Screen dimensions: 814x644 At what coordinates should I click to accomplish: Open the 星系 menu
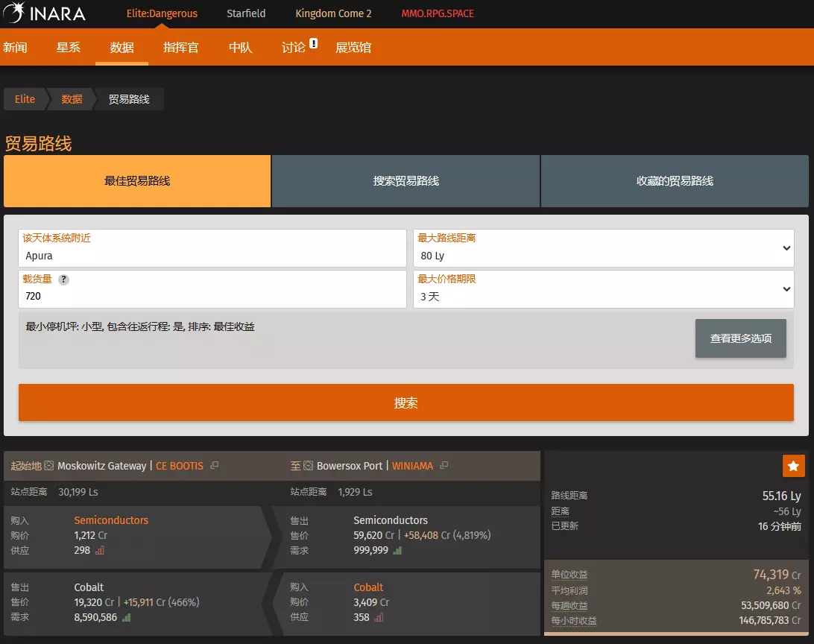[x=69, y=47]
